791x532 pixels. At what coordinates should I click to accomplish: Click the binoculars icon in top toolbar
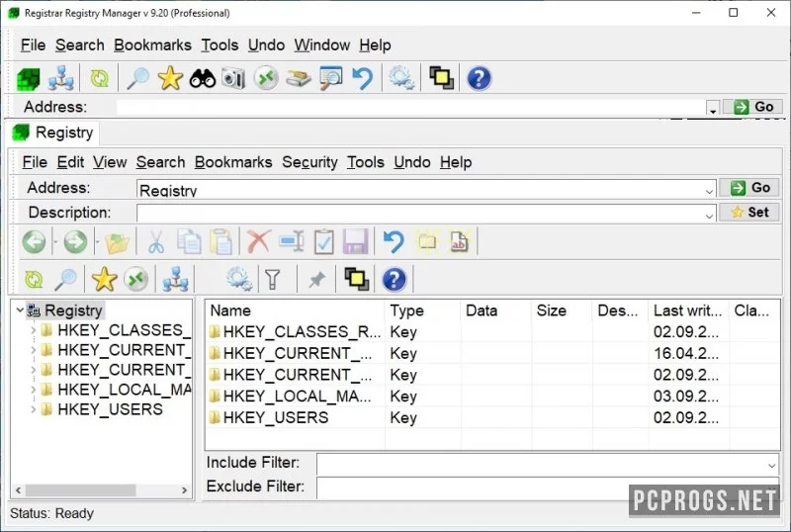coord(203,79)
